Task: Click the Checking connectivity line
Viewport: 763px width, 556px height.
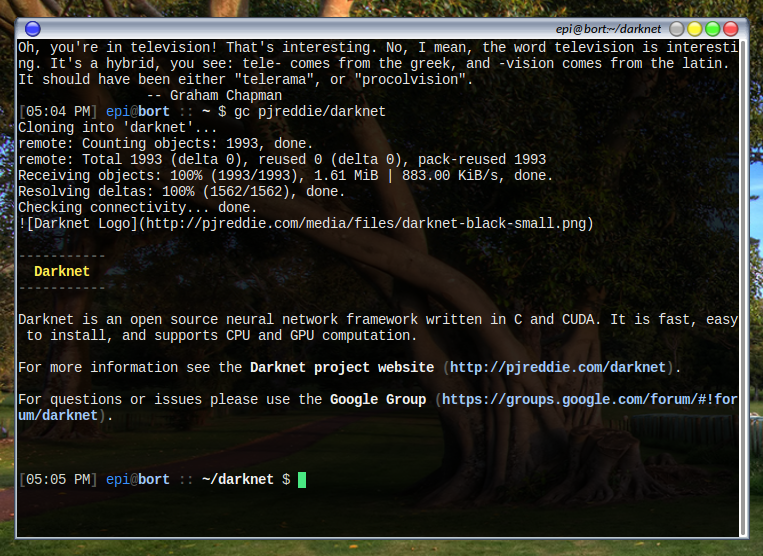Action: tap(138, 208)
